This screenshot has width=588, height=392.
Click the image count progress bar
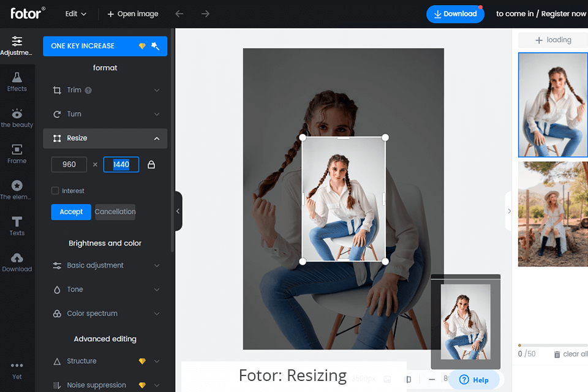(x=552, y=345)
